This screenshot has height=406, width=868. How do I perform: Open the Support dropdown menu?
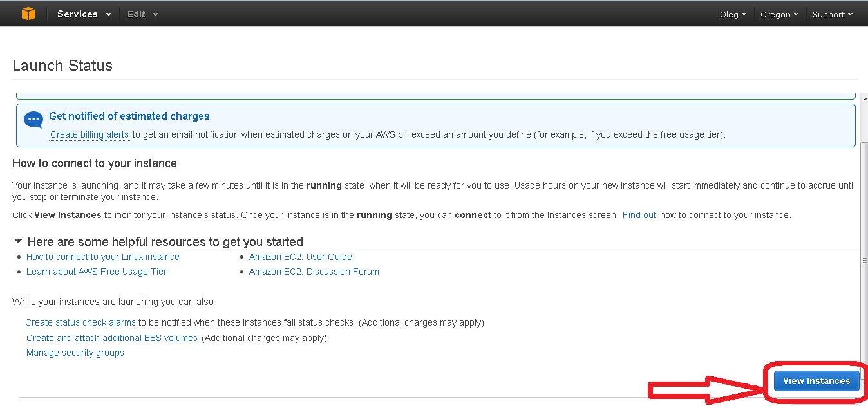832,14
